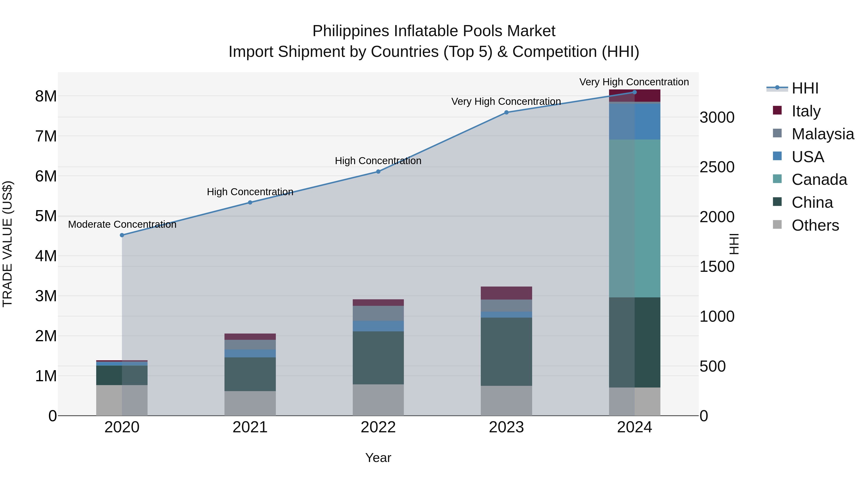
Task: Click the 2024 x-axis tick label
Action: click(635, 427)
